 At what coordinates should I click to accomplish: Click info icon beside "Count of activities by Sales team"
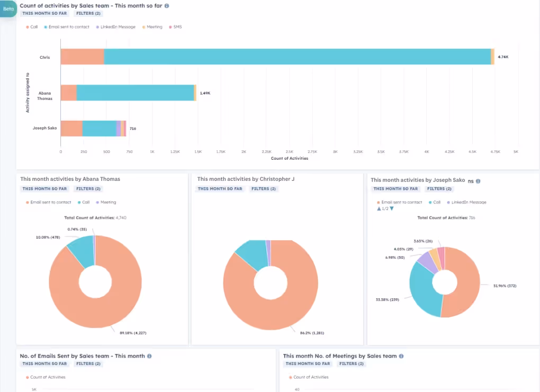coord(166,6)
